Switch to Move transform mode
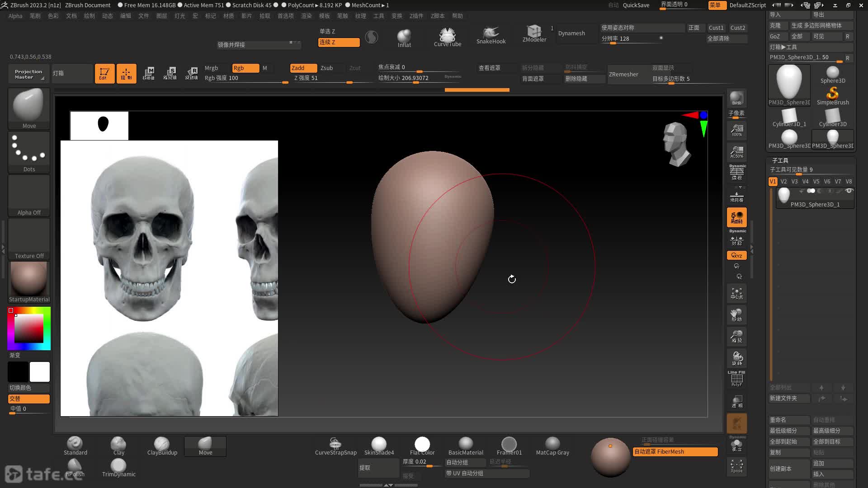The height and width of the screenshot is (488, 868). [x=148, y=73]
